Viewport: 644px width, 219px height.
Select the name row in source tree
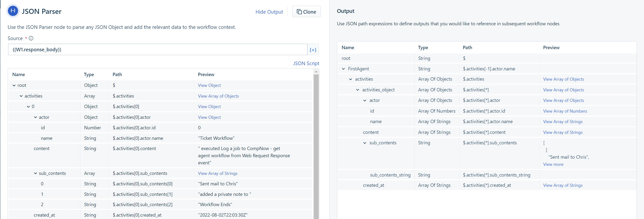tap(160, 138)
